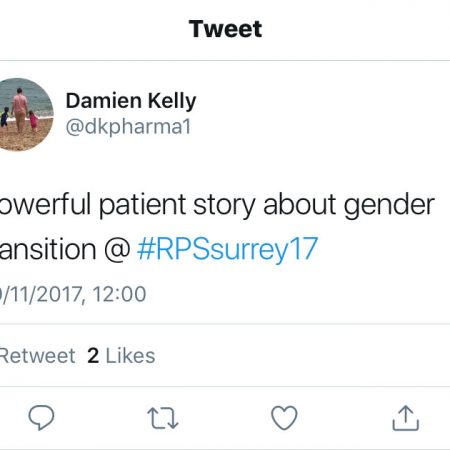Open the #RPSsurrey17 hashtag link
The image size is (450, 450).
(227, 249)
